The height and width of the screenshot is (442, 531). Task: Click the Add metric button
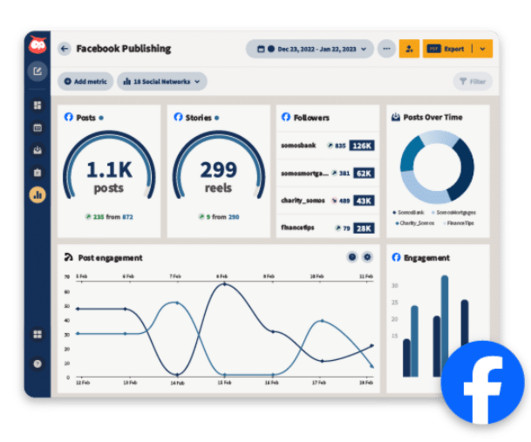pyautogui.click(x=85, y=82)
